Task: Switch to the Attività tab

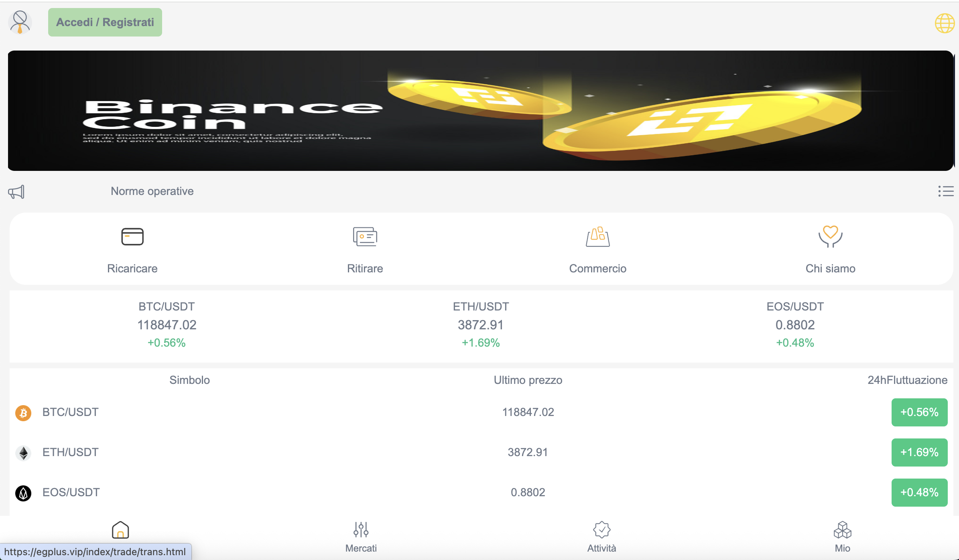Action: point(602,537)
